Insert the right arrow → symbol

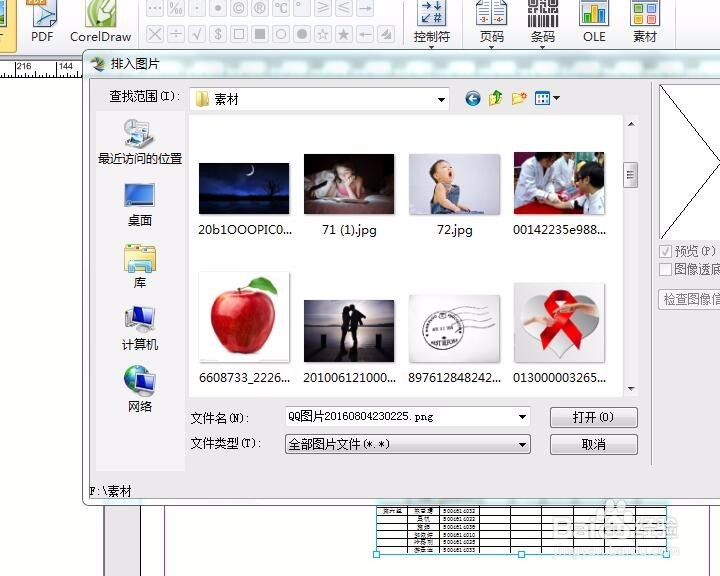pos(365,8)
